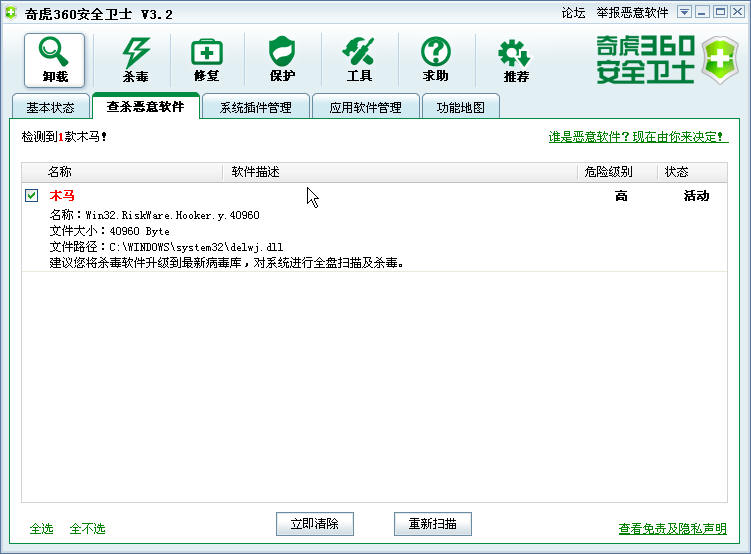Click the 全选 select all link
Screen dimensions: 751x554
click(x=42, y=529)
